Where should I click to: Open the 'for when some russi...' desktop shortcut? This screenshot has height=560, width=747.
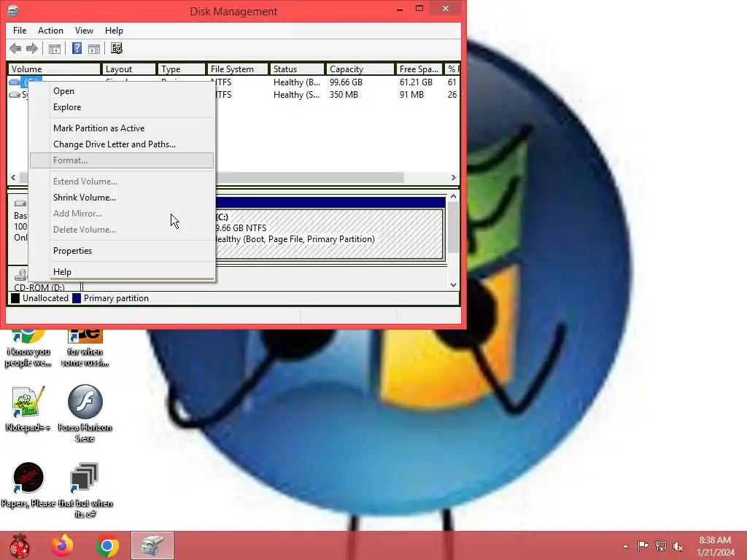(x=85, y=349)
